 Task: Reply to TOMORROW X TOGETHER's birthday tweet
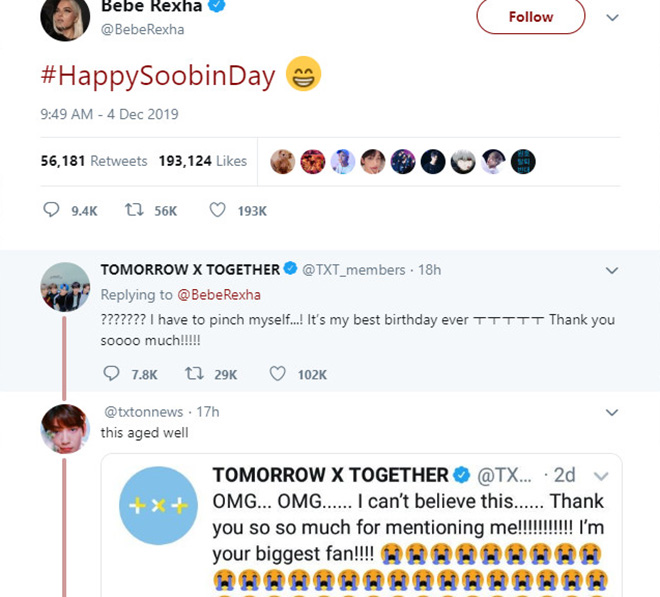112,373
